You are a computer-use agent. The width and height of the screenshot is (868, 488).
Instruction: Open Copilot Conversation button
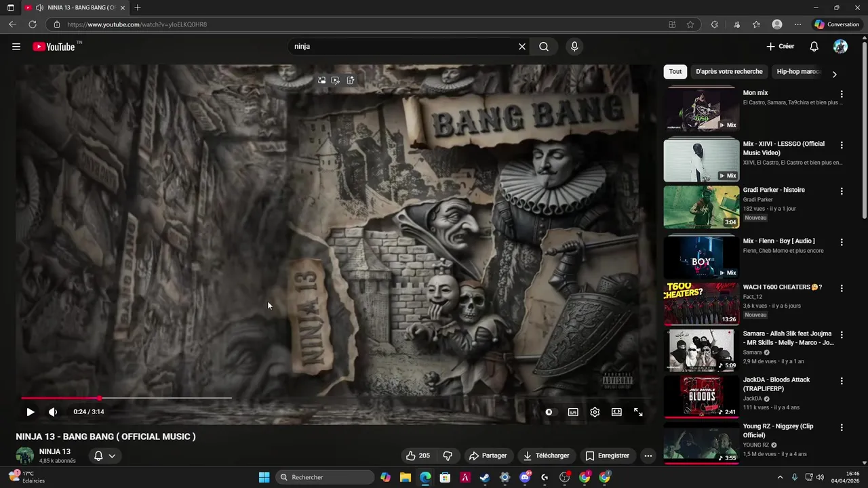[x=837, y=24]
